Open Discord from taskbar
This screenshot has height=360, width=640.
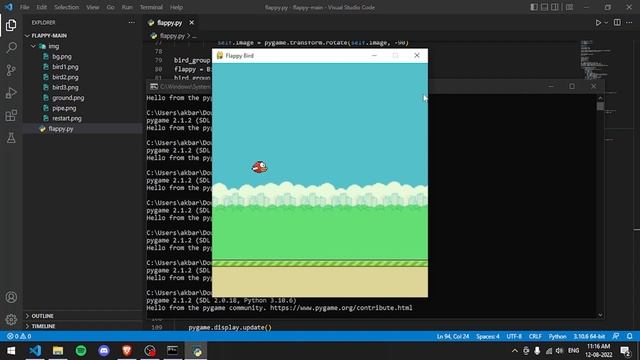[104, 351]
